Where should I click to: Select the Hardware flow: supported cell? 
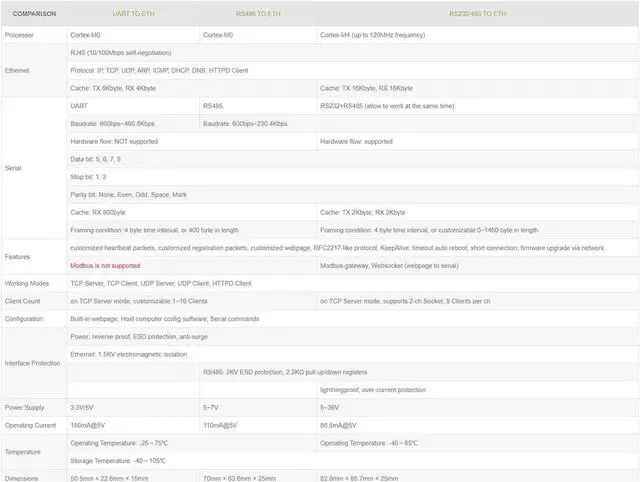(x=477, y=142)
